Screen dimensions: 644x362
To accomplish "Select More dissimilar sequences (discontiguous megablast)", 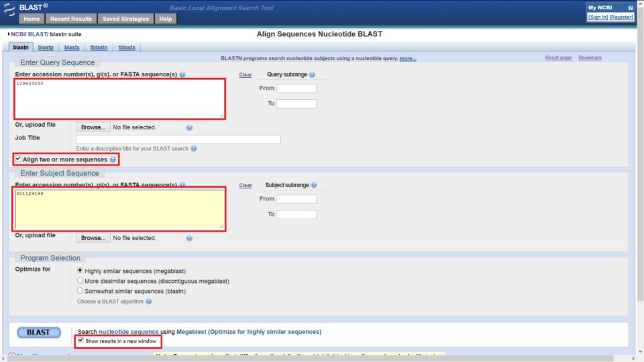I will coord(80,281).
